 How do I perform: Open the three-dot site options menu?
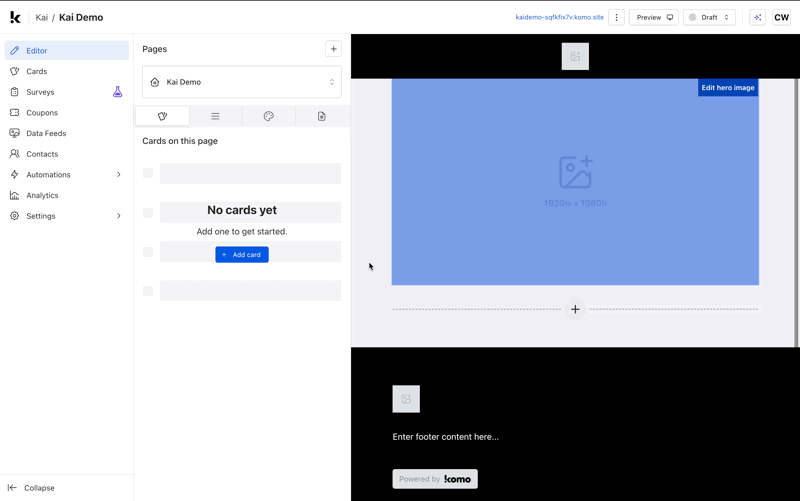pyautogui.click(x=616, y=17)
